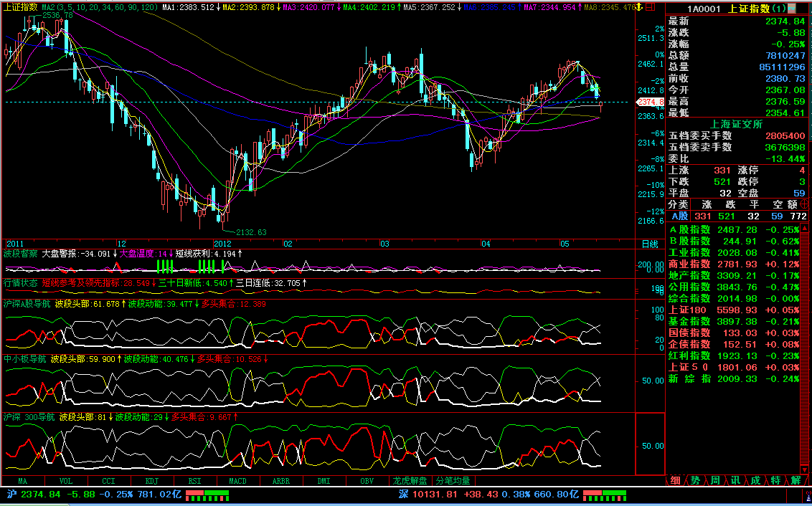Viewport: 812px width, 506px height.
Task: Click the Shenzhen red-green market strength bar
Action: click(x=605, y=496)
